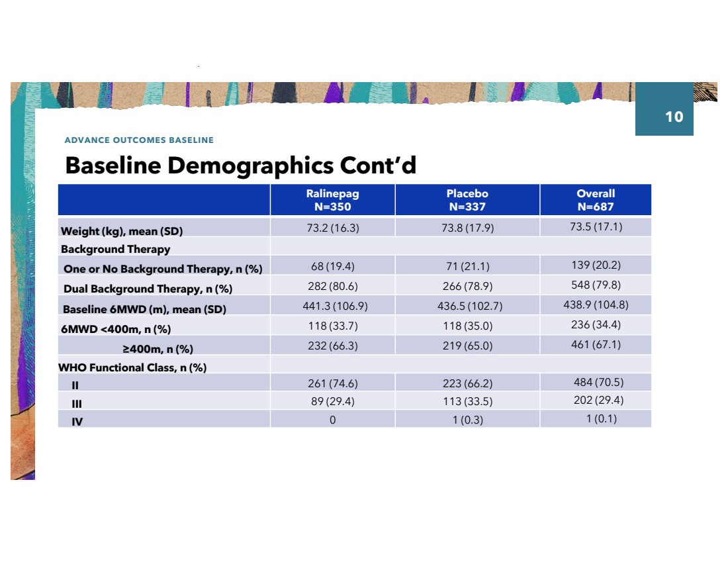Screen dimensions: 728x562
Task: Select the Overall N=687 column header
Action: [595, 200]
